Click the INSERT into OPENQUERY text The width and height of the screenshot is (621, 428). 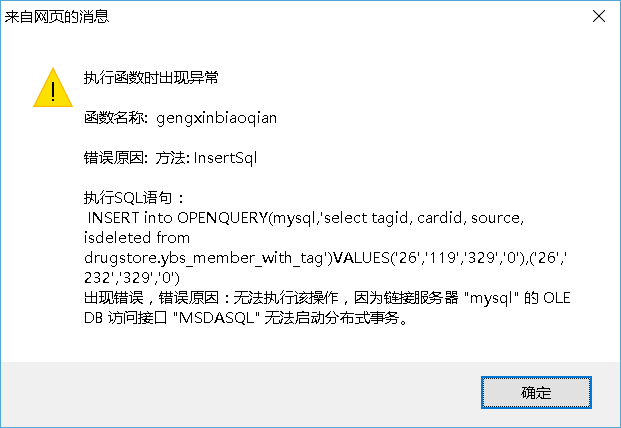(178, 218)
